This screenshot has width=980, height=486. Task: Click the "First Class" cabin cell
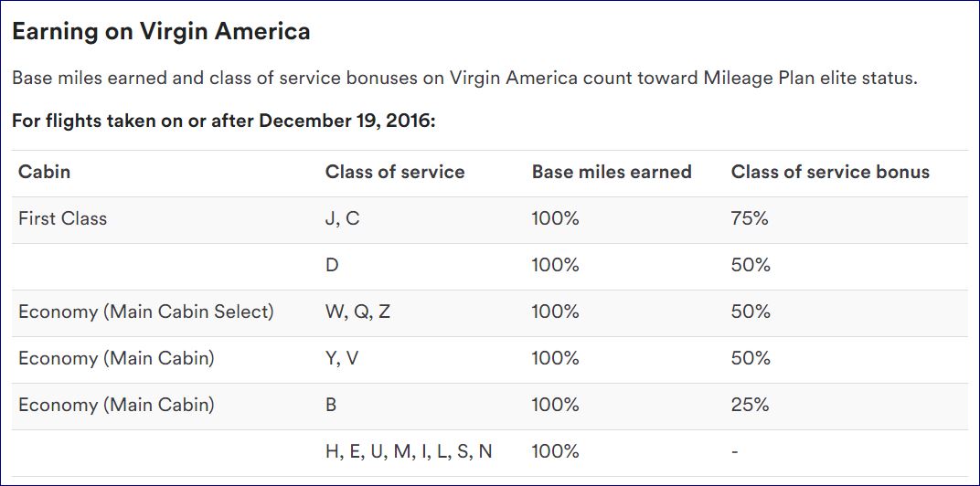(62, 218)
